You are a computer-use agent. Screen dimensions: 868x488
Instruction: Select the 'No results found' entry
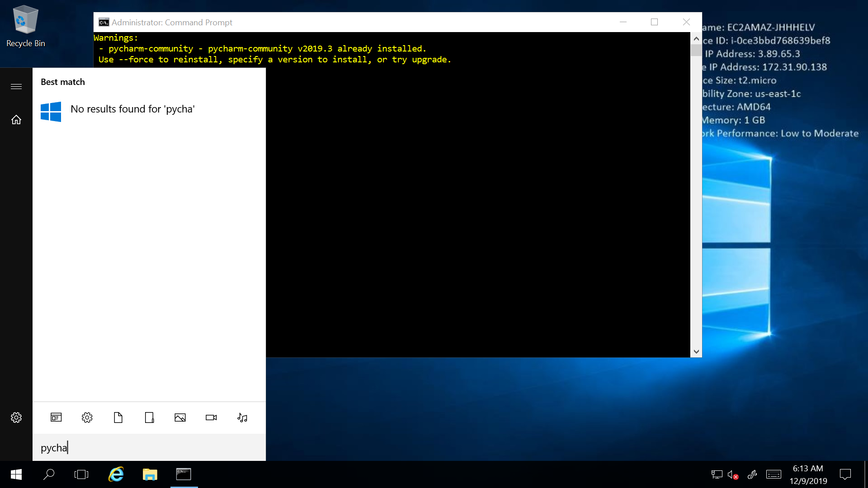(x=132, y=109)
